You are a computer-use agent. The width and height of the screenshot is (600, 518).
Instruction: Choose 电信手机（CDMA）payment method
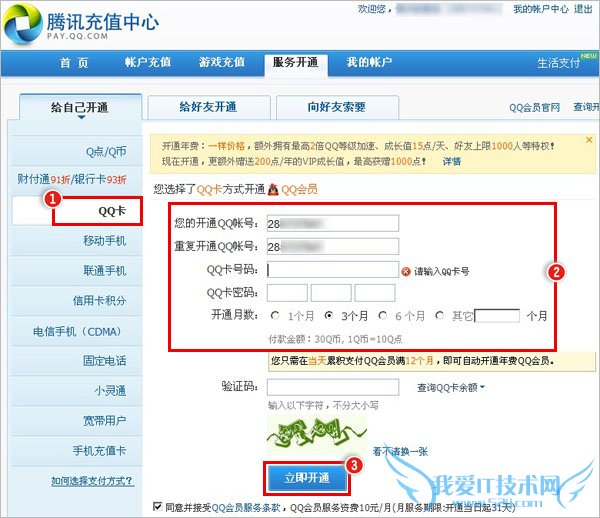pyautogui.click(x=77, y=331)
